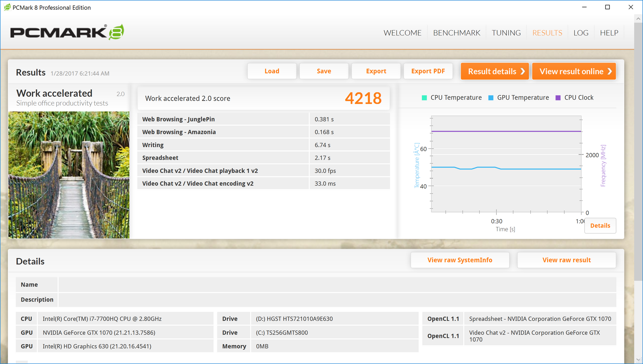
Task: Go to the Welcome tab
Action: 402,33
